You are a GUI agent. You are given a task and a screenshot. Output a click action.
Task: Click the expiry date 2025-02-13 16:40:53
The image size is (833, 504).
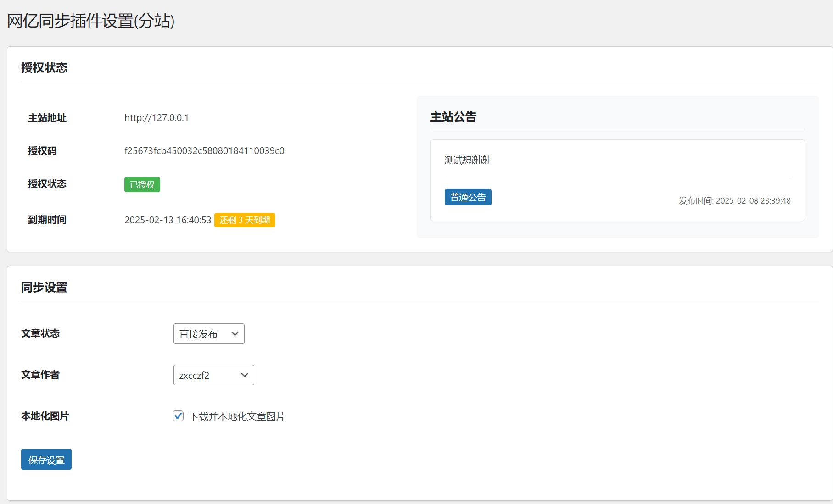click(168, 220)
